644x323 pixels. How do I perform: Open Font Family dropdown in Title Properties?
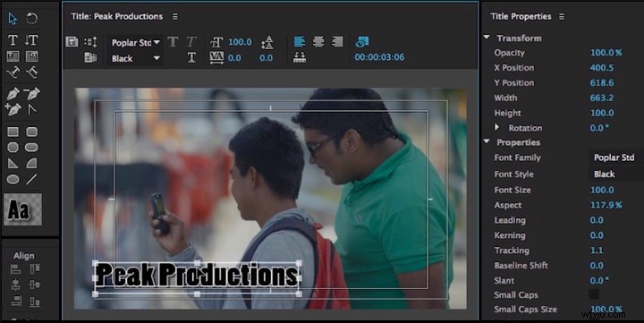[x=616, y=157]
